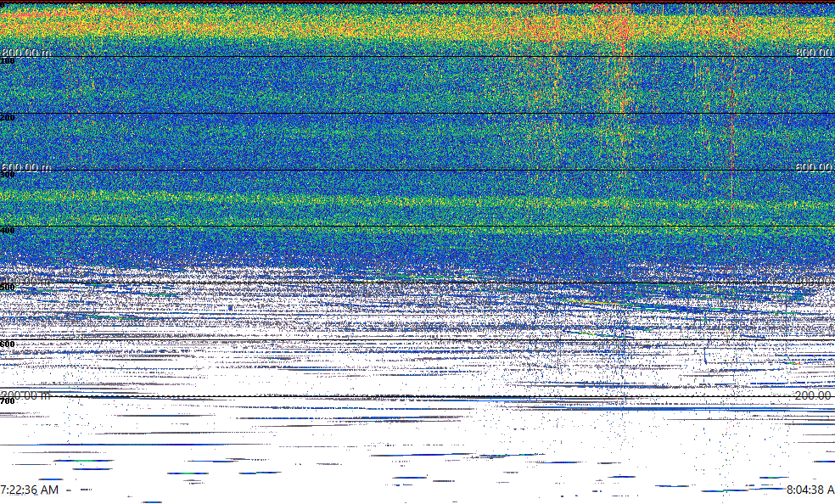Click the "700" depth line label
The width and height of the screenshot is (835, 504).
pos(8,401)
